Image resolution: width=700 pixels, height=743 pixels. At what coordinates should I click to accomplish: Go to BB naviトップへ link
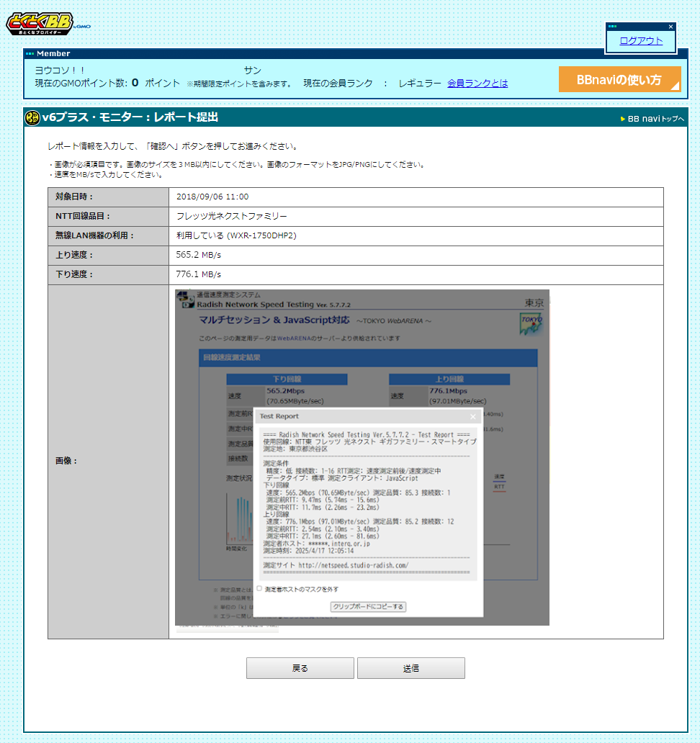point(655,119)
